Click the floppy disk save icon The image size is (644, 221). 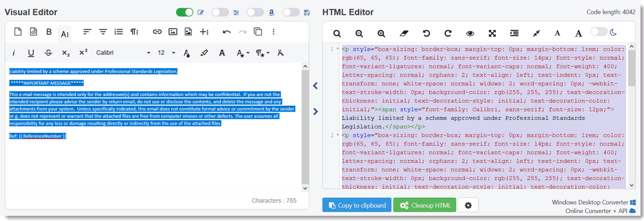(x=307, y=13)
